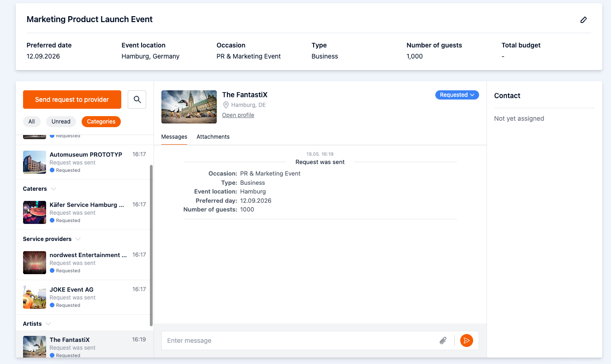
Task: Click Käfer Service Hamburg thumbnail image
Action: coord(35,212)
